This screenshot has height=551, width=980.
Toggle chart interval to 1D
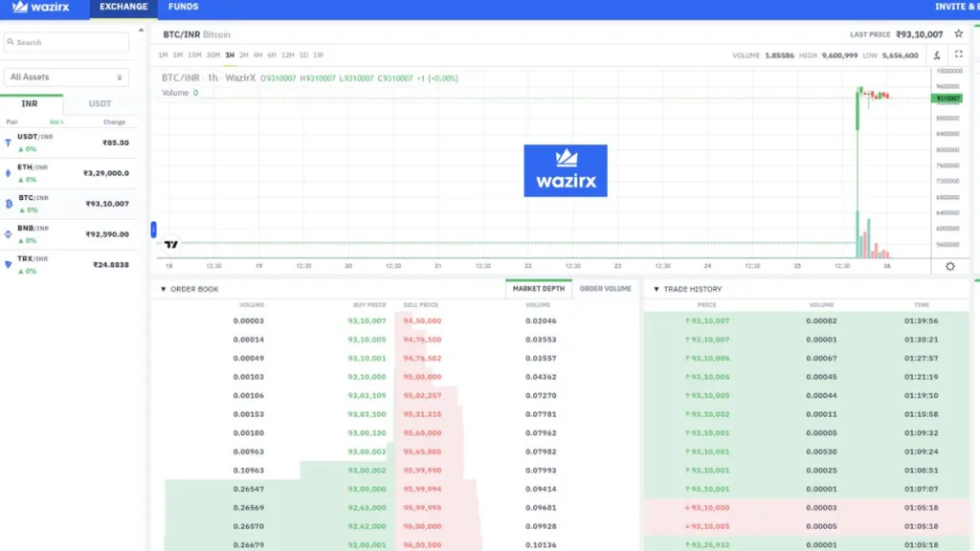[303, 55]
